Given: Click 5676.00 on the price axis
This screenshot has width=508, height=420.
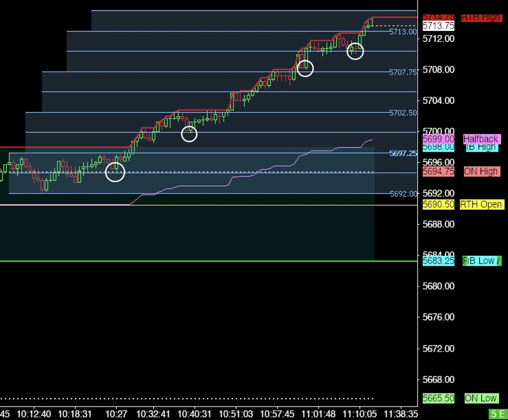Looking at the screenshot, I should [439, 317].
